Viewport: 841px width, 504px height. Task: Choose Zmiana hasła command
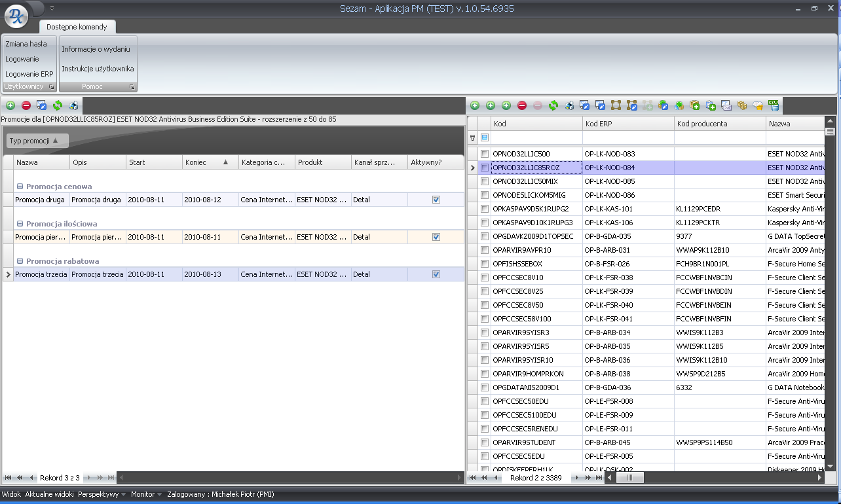pyautogui.click(x=26, y=44)
